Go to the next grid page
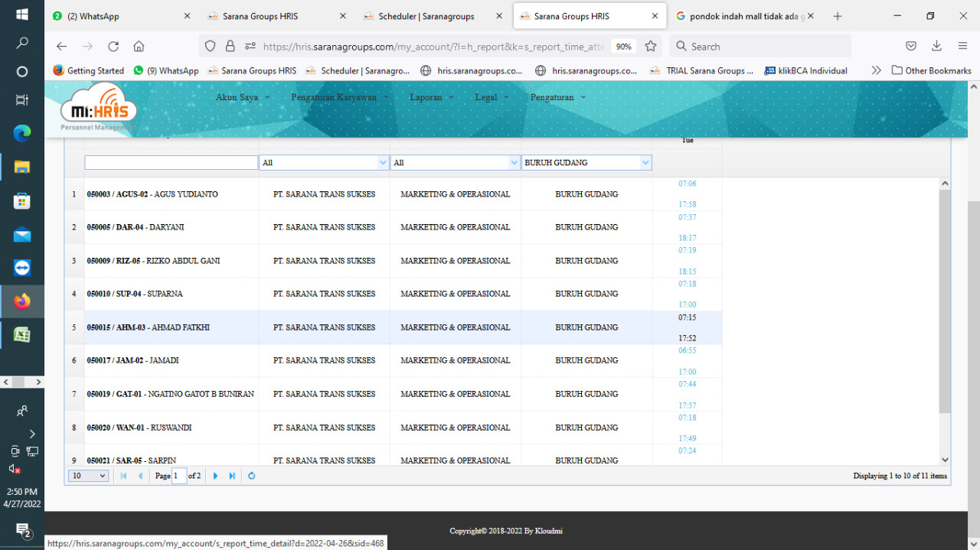980x550 pixels. click(215, 476)
